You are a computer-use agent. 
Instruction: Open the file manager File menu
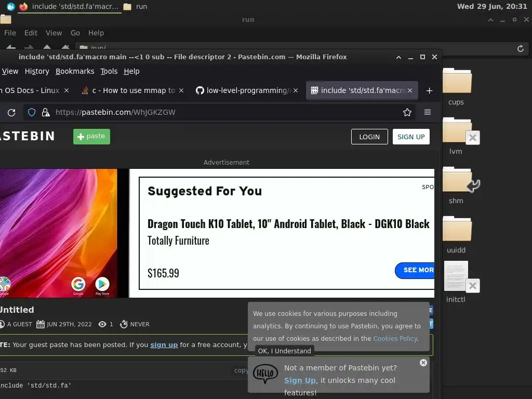tap(10, 33)
